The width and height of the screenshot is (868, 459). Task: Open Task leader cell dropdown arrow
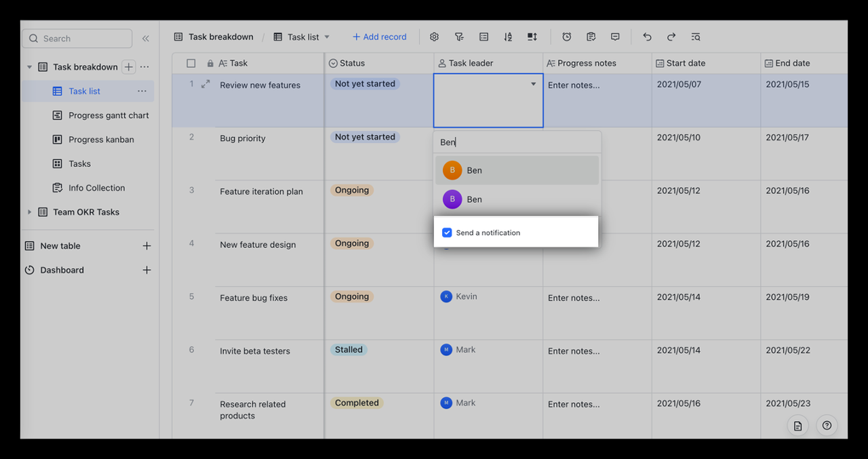click(x=533, y=84)
